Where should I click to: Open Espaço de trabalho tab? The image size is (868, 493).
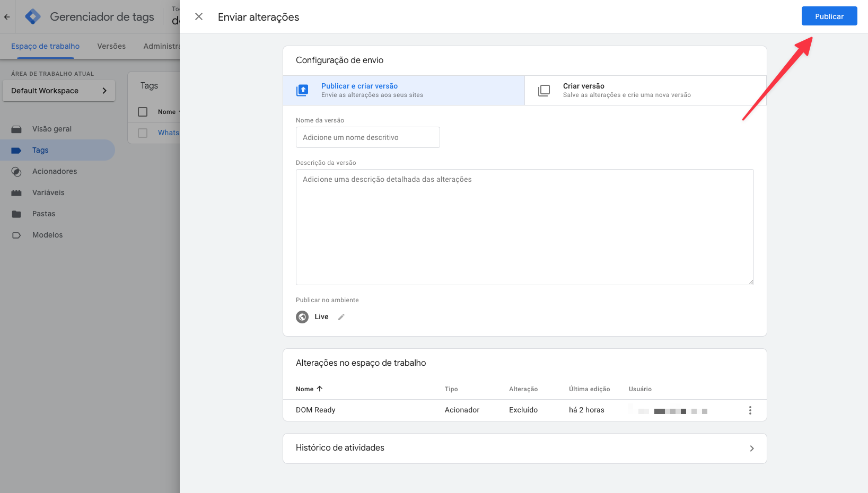tap(45, 46)
